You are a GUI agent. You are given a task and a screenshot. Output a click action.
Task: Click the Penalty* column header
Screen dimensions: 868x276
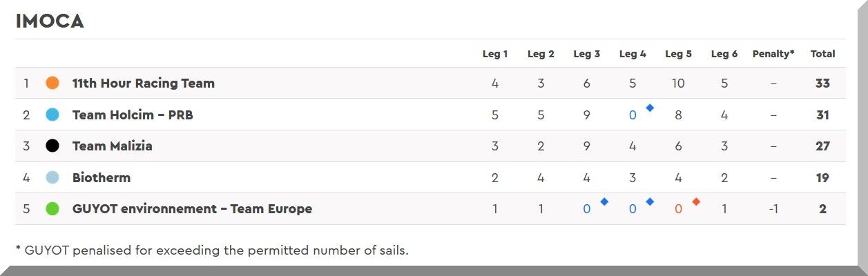click(773, 54)
